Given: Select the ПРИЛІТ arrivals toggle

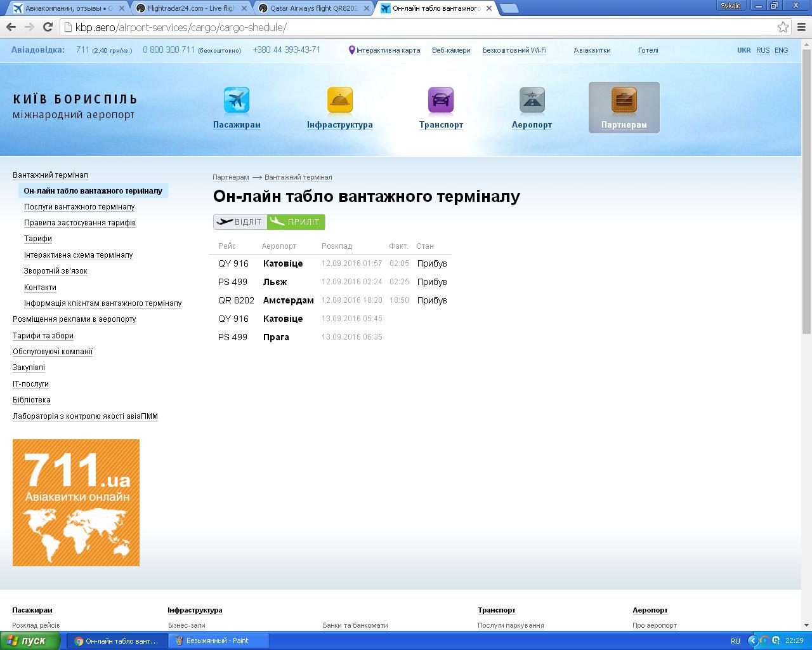Looking at the screenshot, I should tap(296, 222).
